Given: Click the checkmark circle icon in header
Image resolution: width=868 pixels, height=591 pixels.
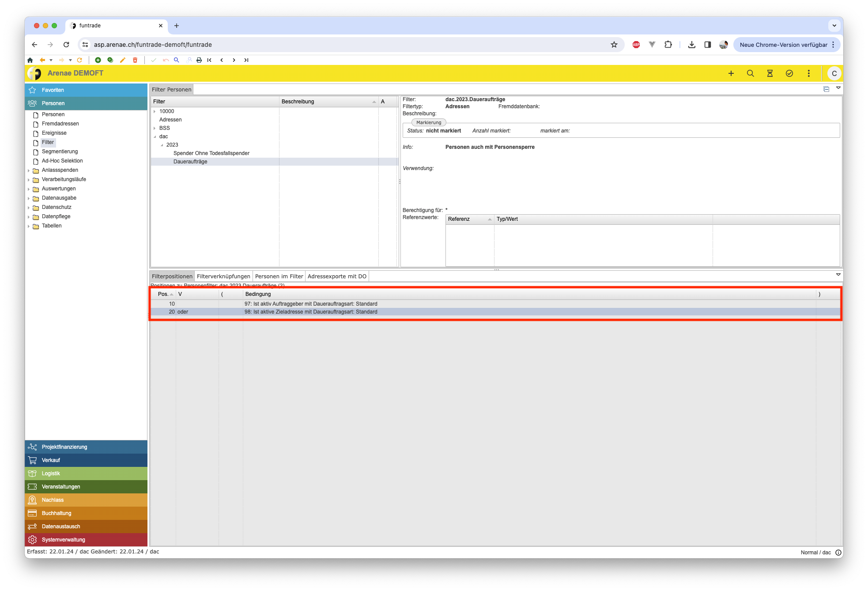Looking at the screenshot, I should 789,73.
